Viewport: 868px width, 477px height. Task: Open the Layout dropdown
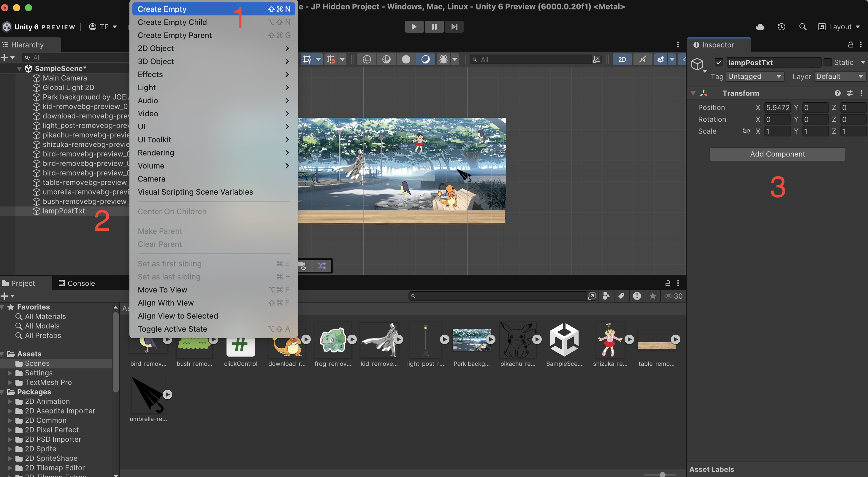pos(840,27)
